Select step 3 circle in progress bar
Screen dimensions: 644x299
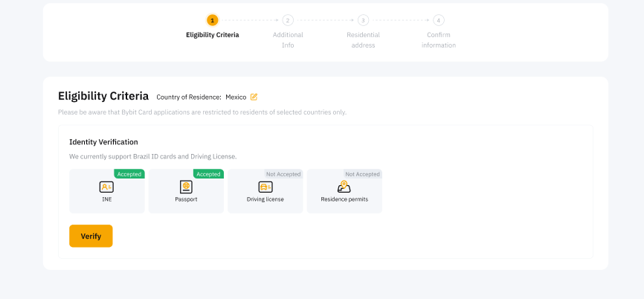click(x=363, y=20)
